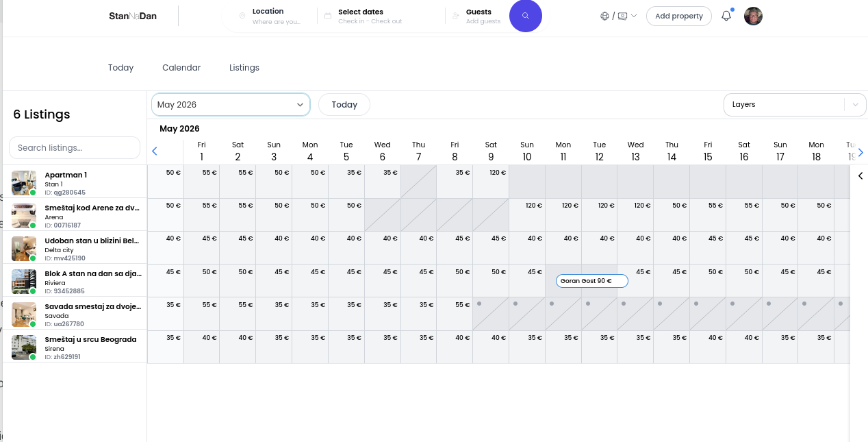Click the Search listings input
This screenshot has height=442, width=868.
[x=75, y=147]
